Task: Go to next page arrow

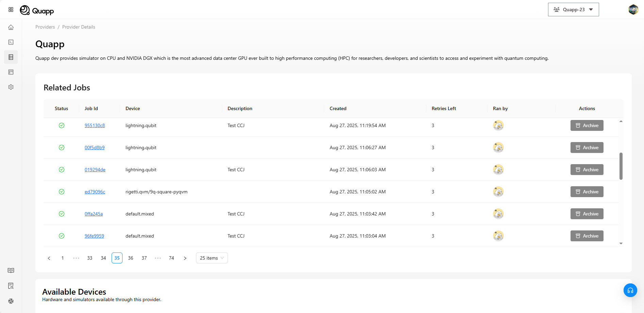Action: [x=185, y=258]
